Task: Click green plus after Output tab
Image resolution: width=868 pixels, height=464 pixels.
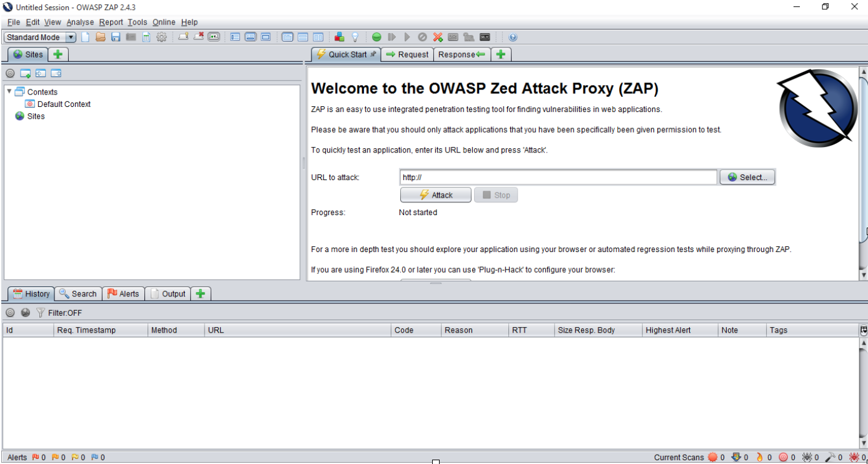Action: point(200,294)
